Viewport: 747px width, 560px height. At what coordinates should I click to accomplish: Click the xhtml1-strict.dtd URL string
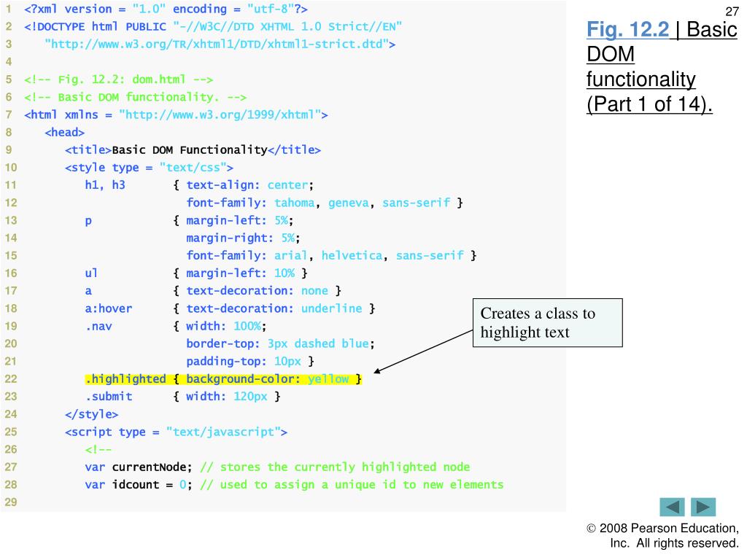click(216, 44)
